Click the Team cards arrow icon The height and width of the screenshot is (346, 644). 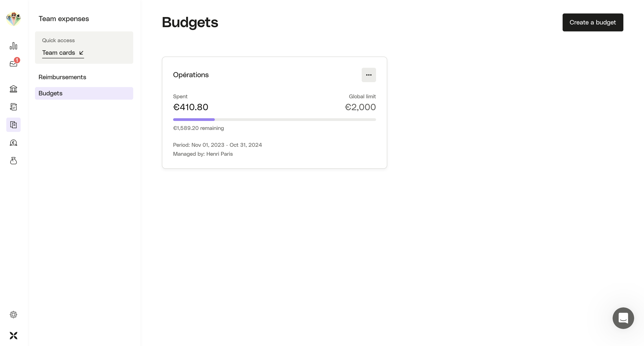[x=81, y=53]
